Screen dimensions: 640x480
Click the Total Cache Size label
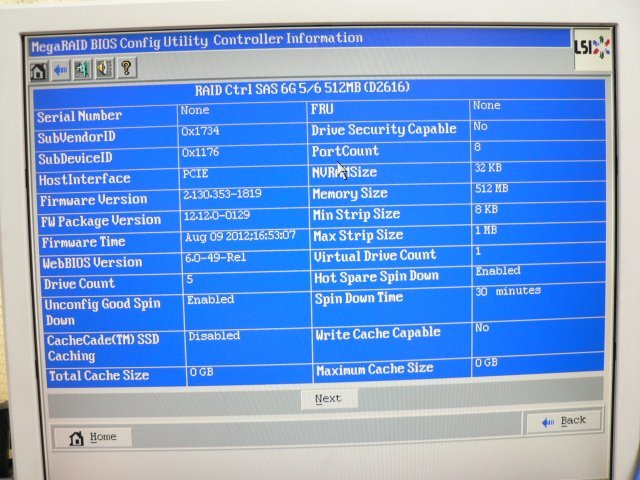point(99,376)
